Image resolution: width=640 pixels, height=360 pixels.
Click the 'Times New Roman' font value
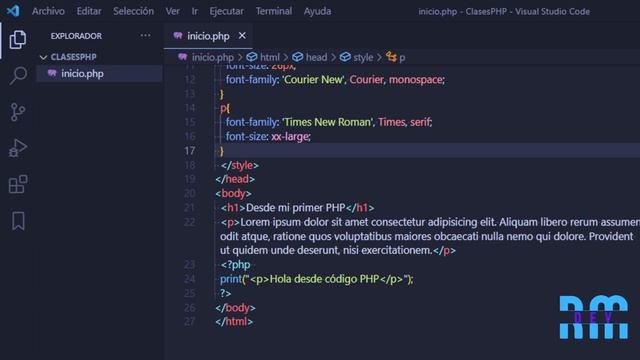point(328,122)
